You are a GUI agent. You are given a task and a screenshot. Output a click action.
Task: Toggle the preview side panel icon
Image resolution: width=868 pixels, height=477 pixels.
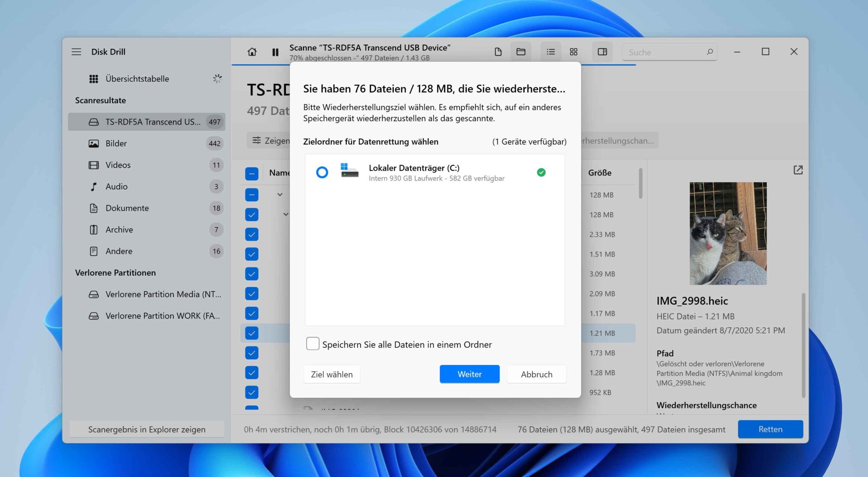[602, 52]
